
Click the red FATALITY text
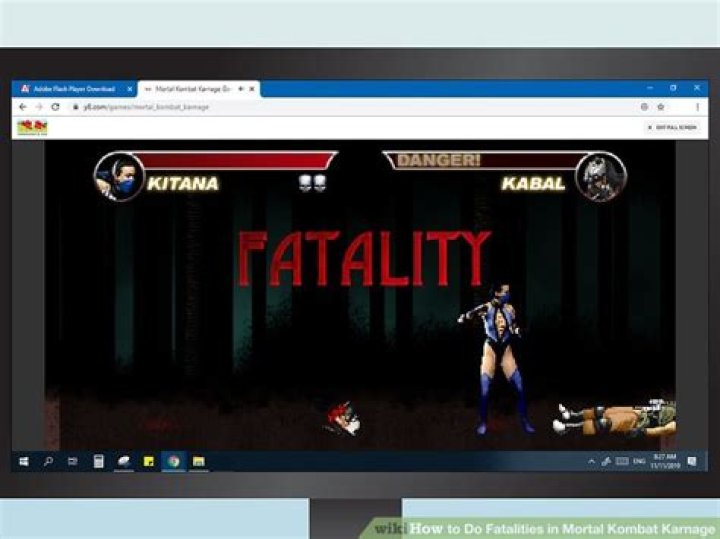pos(365,258)
